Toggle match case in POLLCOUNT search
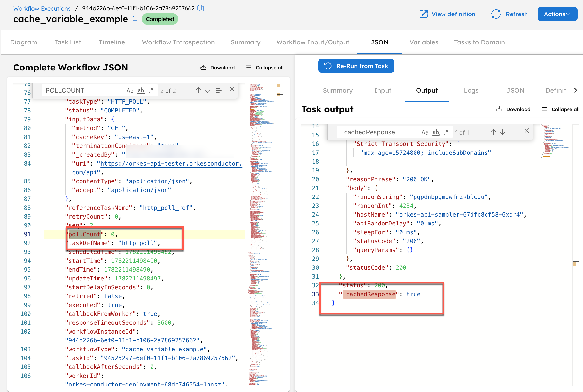 coord(130,90)
